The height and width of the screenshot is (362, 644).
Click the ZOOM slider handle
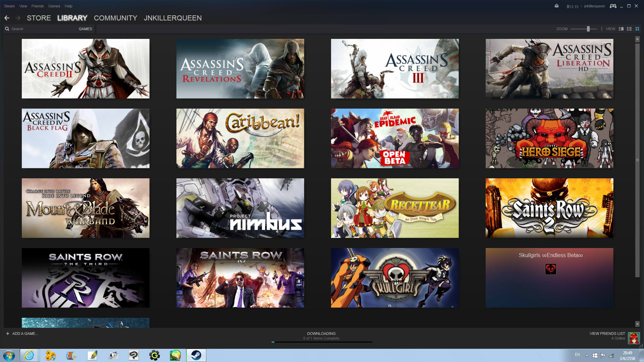pos(588,29)
